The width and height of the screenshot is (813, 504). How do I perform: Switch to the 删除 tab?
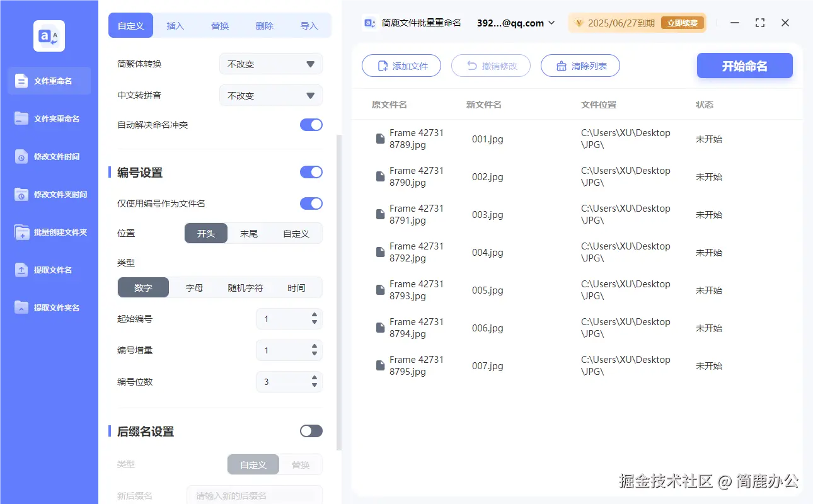click(265, 26)
